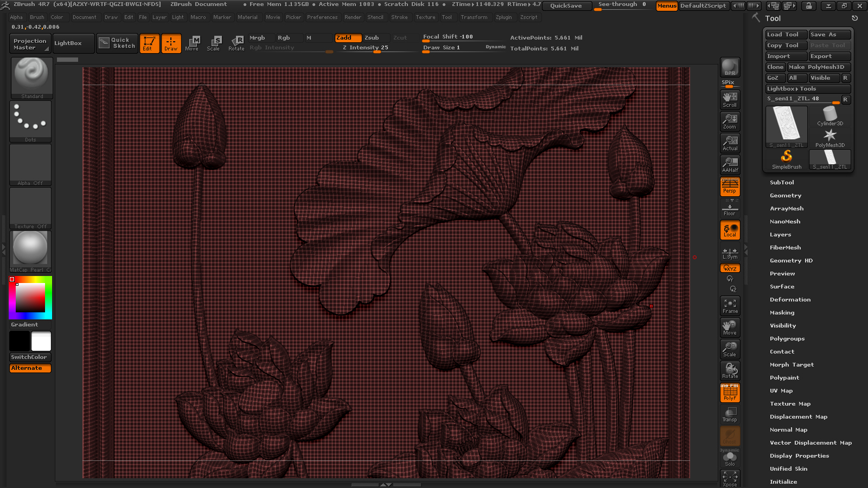Expand the SubTool palette section
This screenshot has width=868, height=488.
pyautogui.click(x=782, y=183)
